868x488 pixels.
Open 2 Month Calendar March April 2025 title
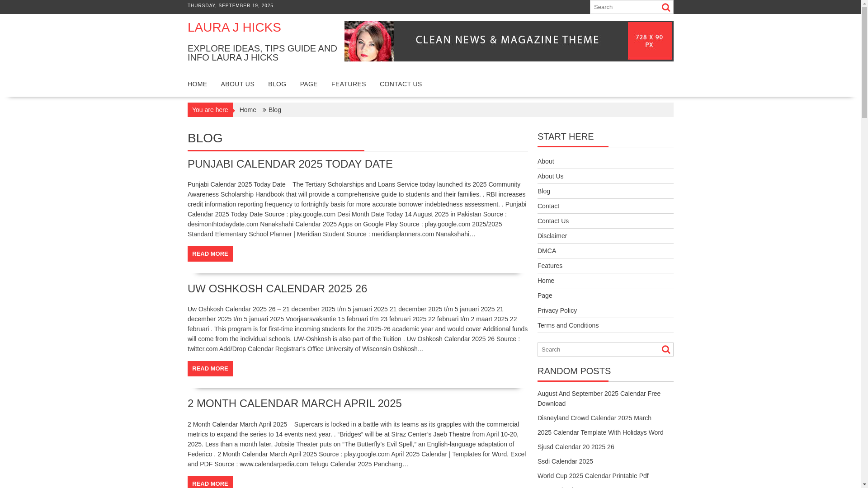[x=295, y=404]
